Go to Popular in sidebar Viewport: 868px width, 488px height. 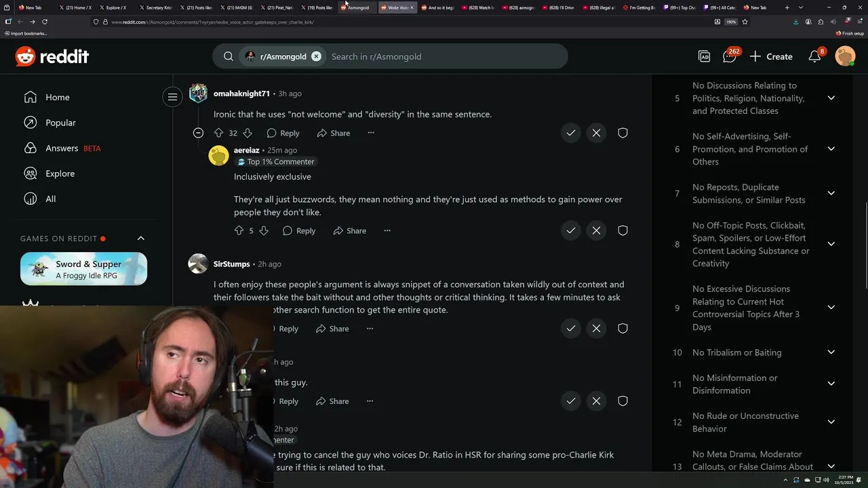(x=60, y=123)
